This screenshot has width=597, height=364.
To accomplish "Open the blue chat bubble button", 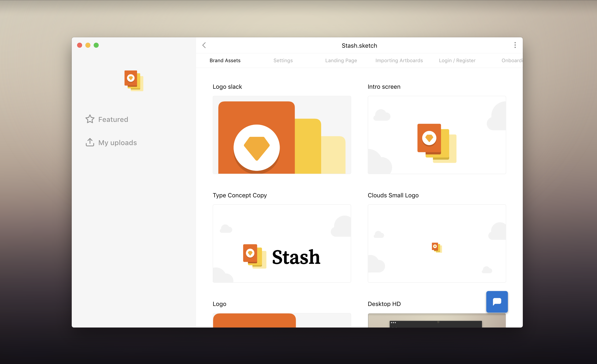I will tap(497, 302).
